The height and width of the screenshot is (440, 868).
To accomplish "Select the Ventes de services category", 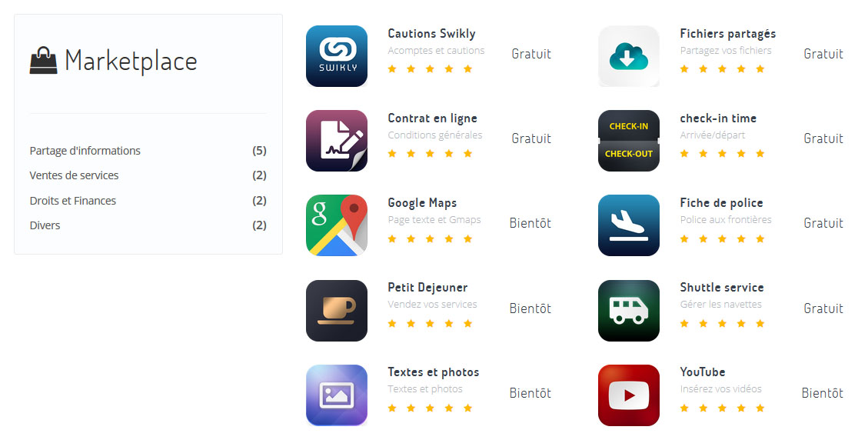I will point(148,175).
